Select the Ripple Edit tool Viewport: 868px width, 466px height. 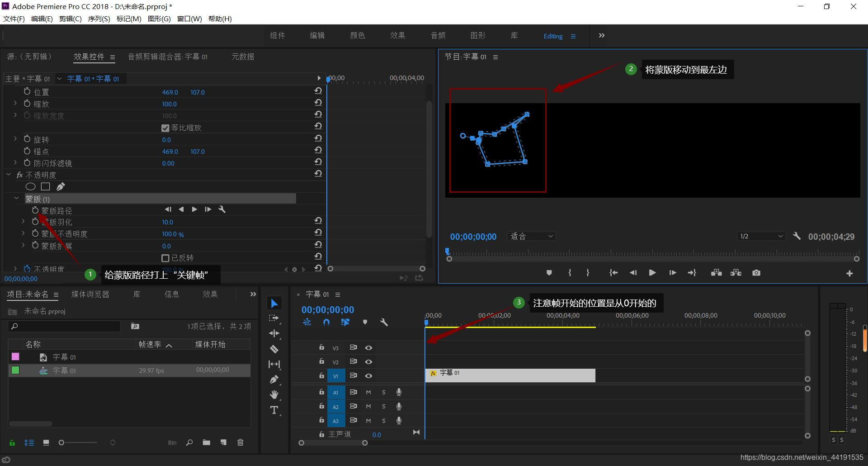(x=274, y=333)
